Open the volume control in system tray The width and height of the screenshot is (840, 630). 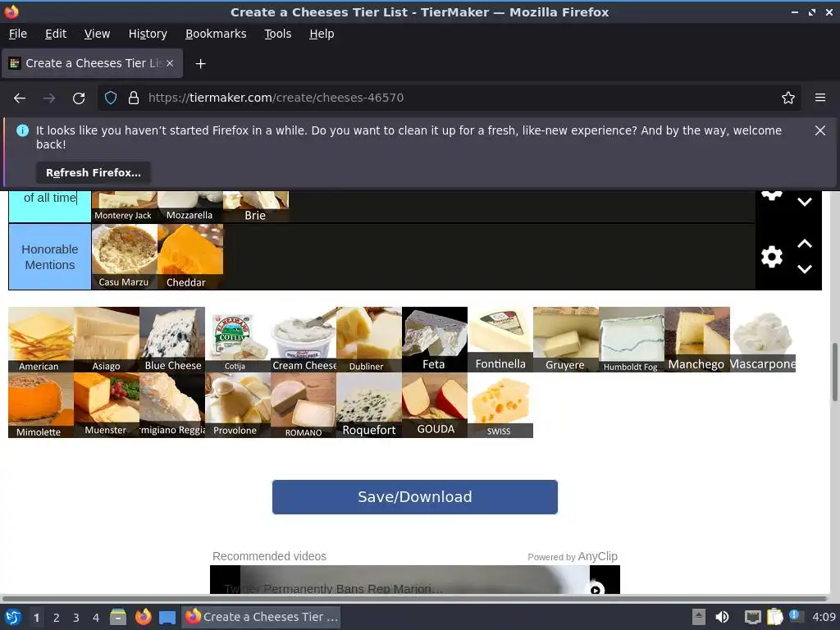pyautogui.click(x=722, y=617)
